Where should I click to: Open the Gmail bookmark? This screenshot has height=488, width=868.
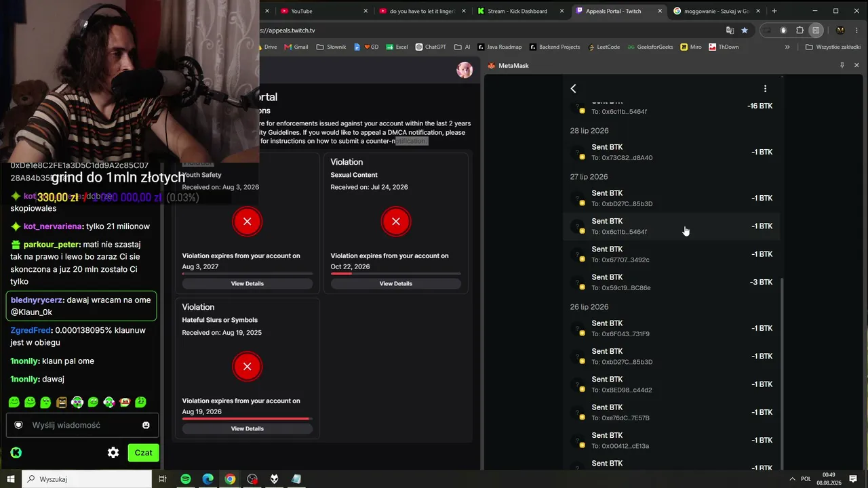[x=296, y=47]
